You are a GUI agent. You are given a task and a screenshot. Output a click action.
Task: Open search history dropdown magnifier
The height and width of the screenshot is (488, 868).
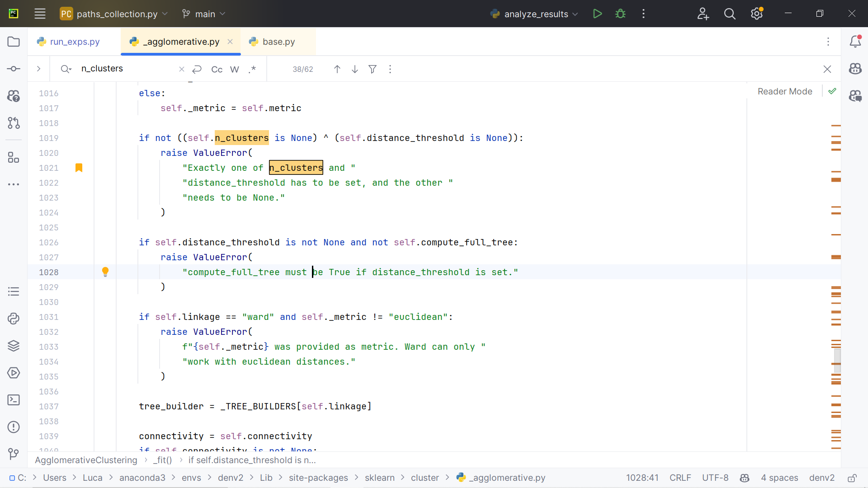coord(66,69)
